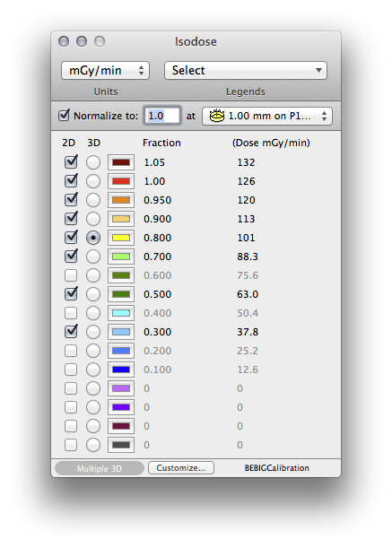Click the Normalize to value field
Viewport: 392px width, 548px height.
click(x=162, y=116)
